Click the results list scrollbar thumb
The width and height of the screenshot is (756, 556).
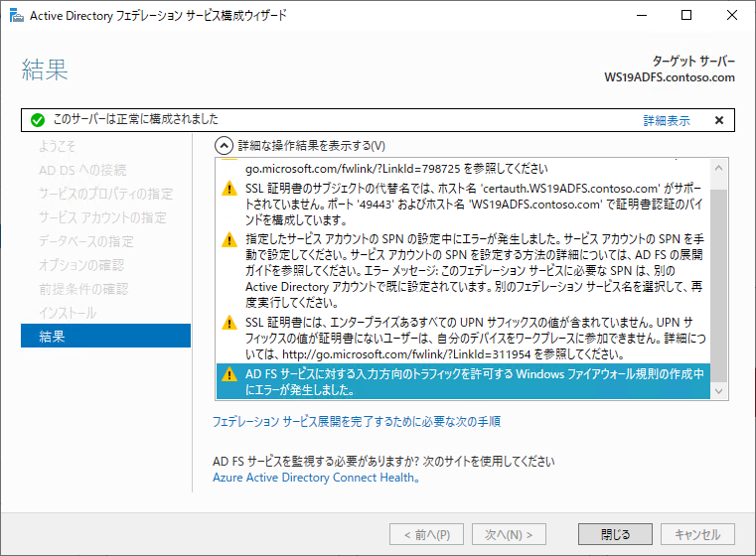[718, 284]
